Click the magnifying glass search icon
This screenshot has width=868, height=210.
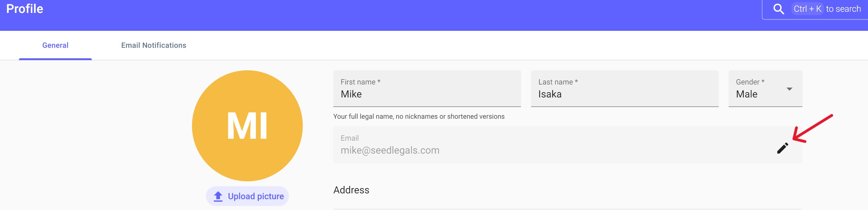(x=778, y=9)
